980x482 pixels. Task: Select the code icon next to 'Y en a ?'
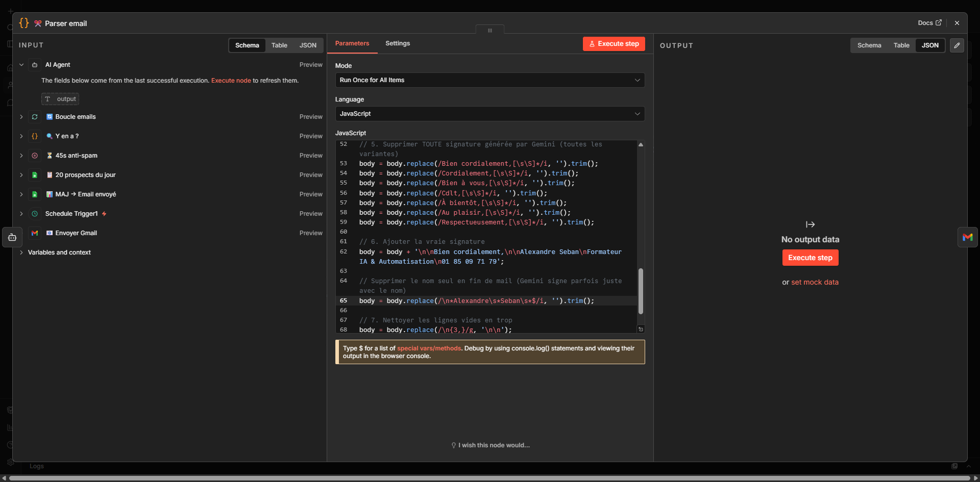click(x=34, y=136)
